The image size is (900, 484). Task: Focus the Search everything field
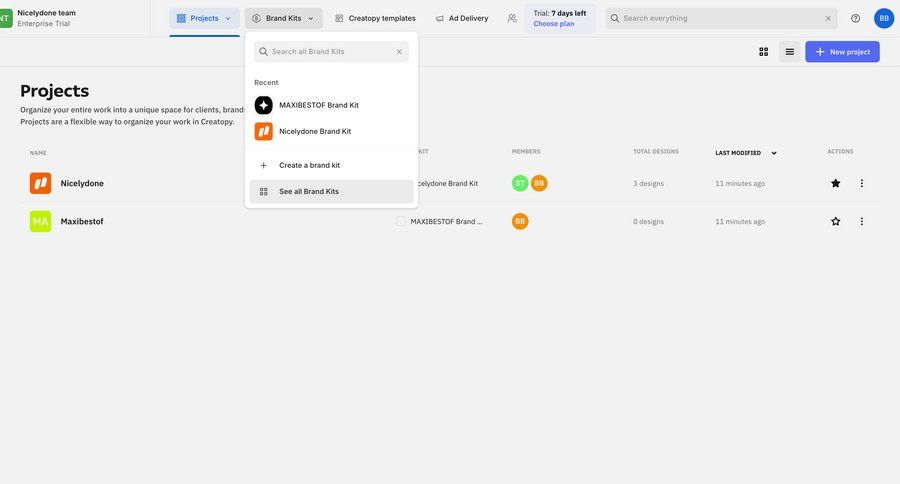coord(721,18)
